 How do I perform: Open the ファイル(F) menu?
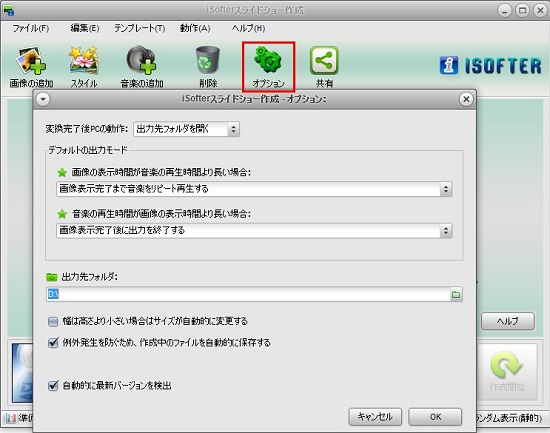point(31,28)
